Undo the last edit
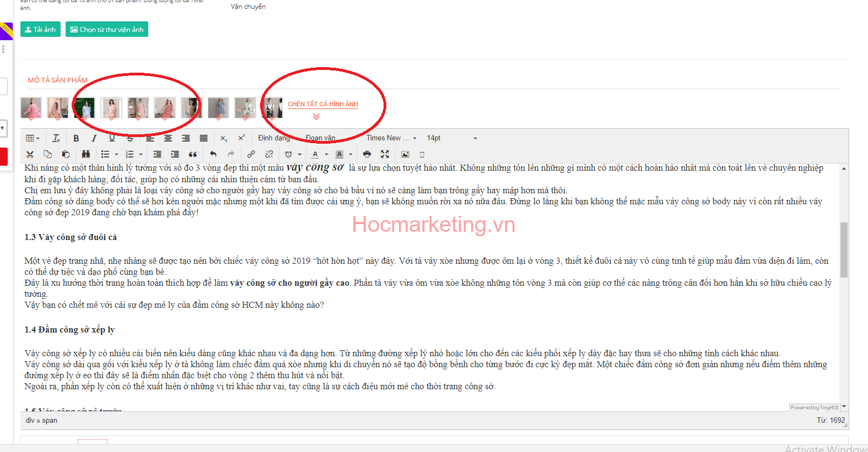This screenshot has width=868, height=452. 213,154
